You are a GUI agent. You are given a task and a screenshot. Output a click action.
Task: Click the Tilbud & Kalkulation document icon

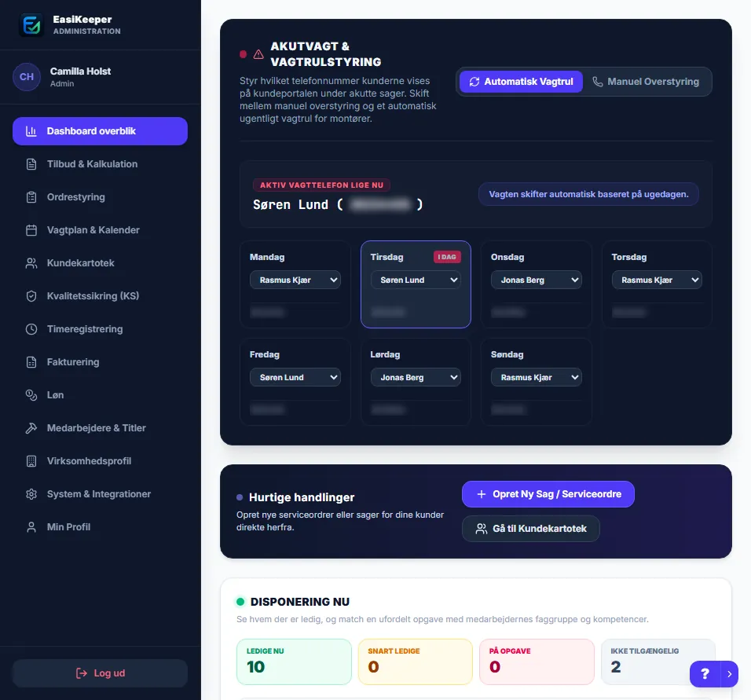tap(31, 164)
